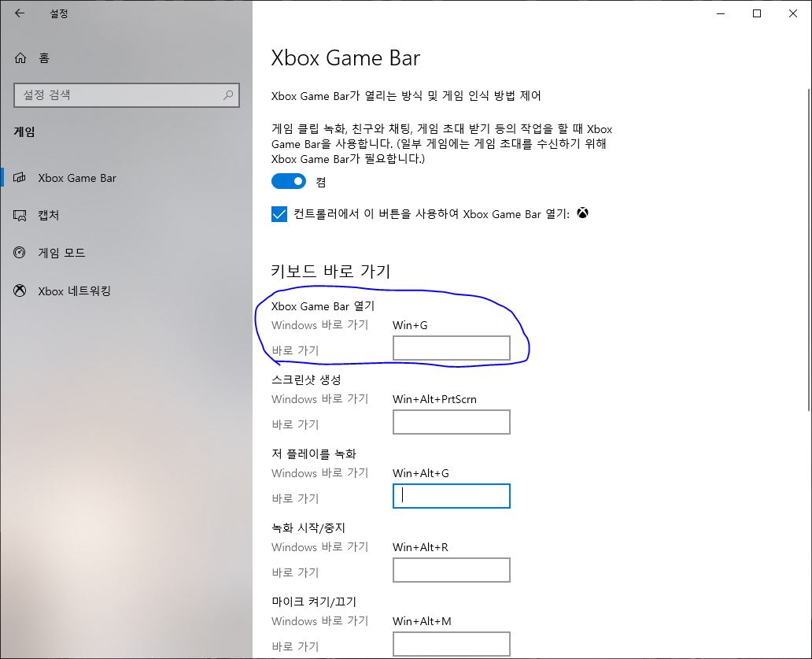The width and height of the screenshot is (812, 659).
Task: Click the Xbox Game Bar sidebar icon
Action: pyautogui.click(x=19, y=178)
